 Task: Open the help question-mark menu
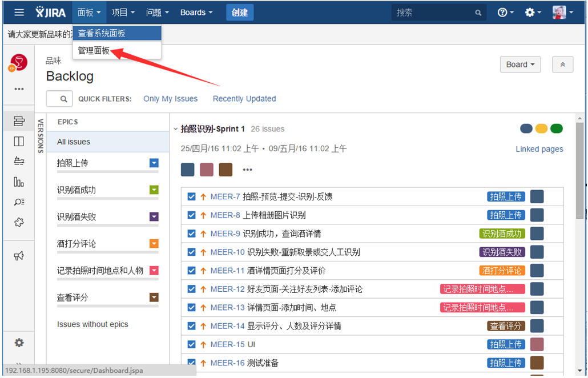[505, 13]
